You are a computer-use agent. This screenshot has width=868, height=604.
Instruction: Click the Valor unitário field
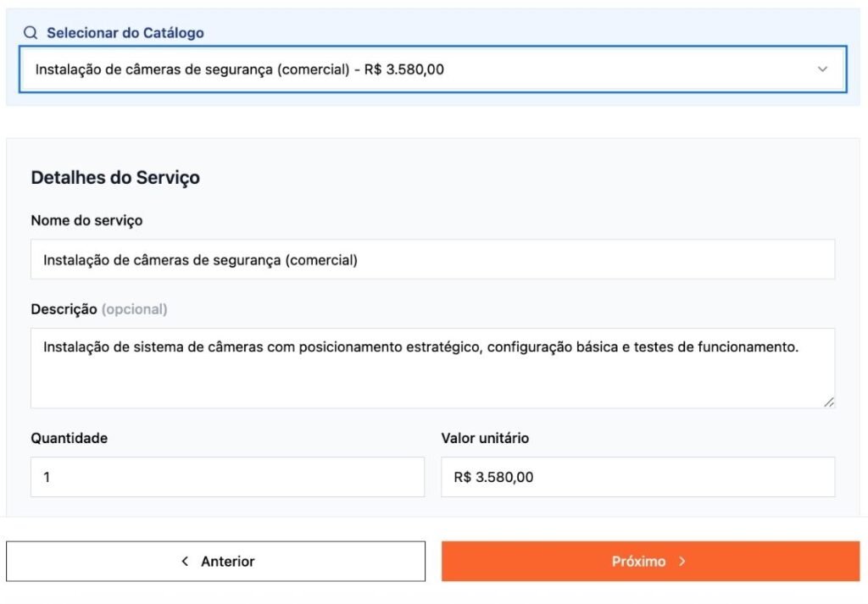pos(637,477)
